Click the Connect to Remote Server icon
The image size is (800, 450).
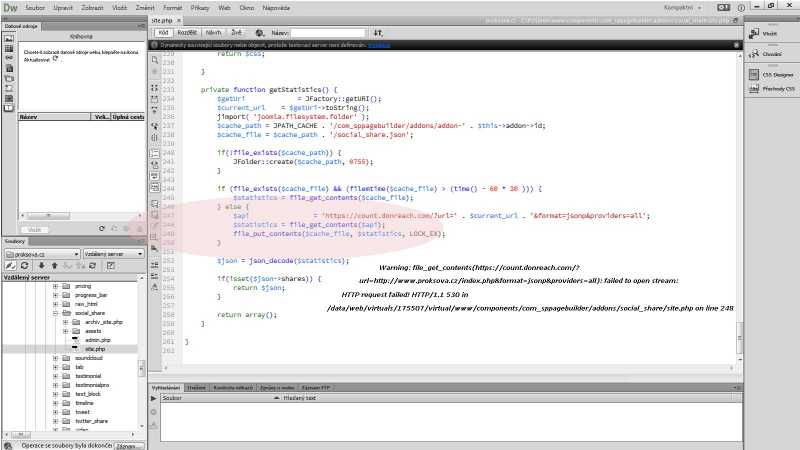click(10, 266)
